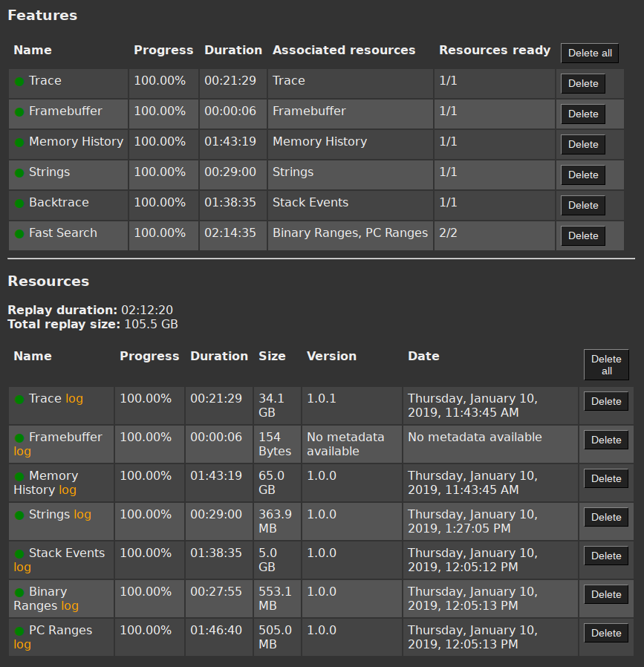Open the PC Ranges resource log
The width and height of the screenshot is (644, 667).
click(22, 644)
